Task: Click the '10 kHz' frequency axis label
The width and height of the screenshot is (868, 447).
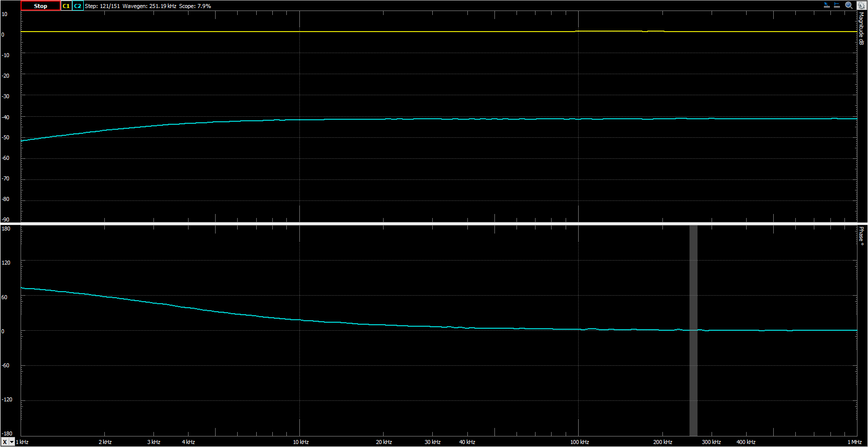Action: click(301, 442)
